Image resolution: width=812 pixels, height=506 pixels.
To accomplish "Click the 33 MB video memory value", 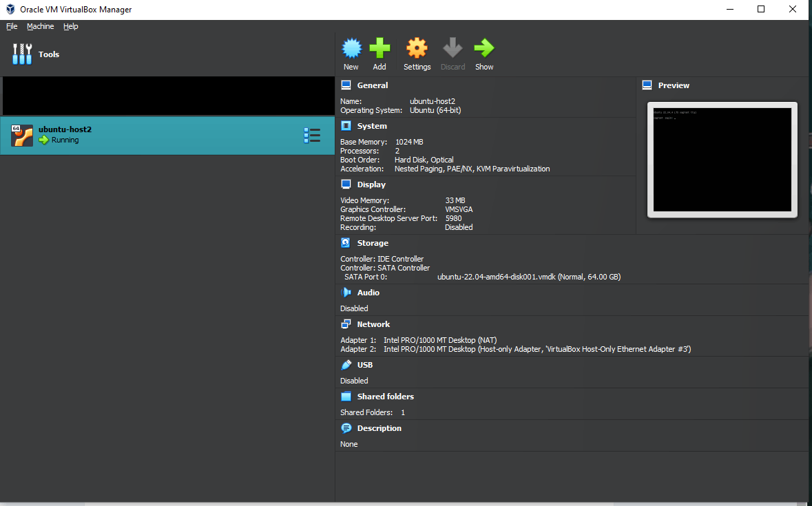I will coord(455,200).
